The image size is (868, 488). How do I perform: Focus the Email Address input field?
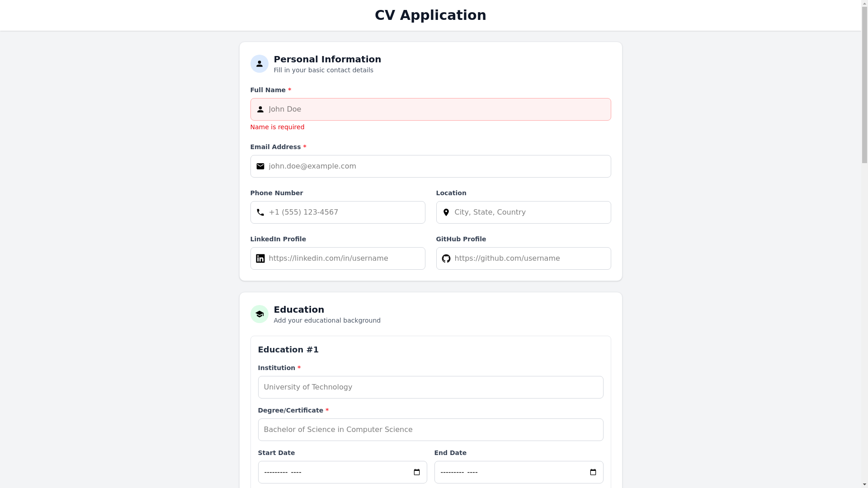430,166
